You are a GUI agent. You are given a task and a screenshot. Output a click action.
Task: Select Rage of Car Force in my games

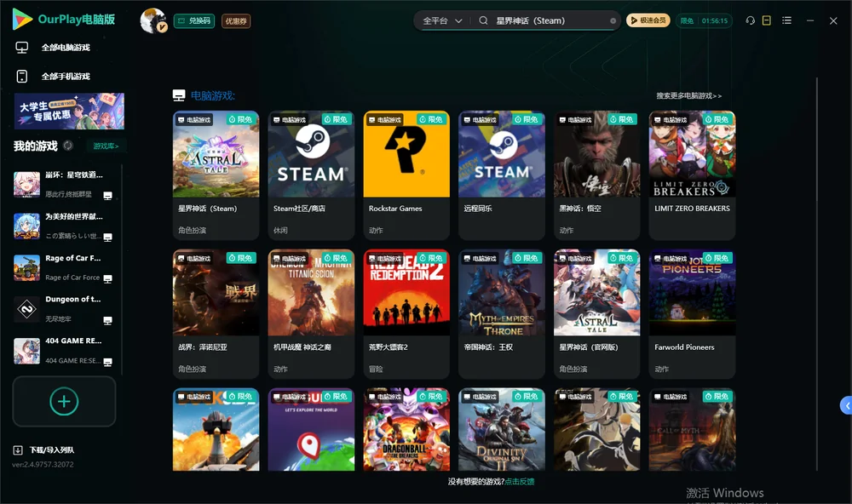[63, 267]
